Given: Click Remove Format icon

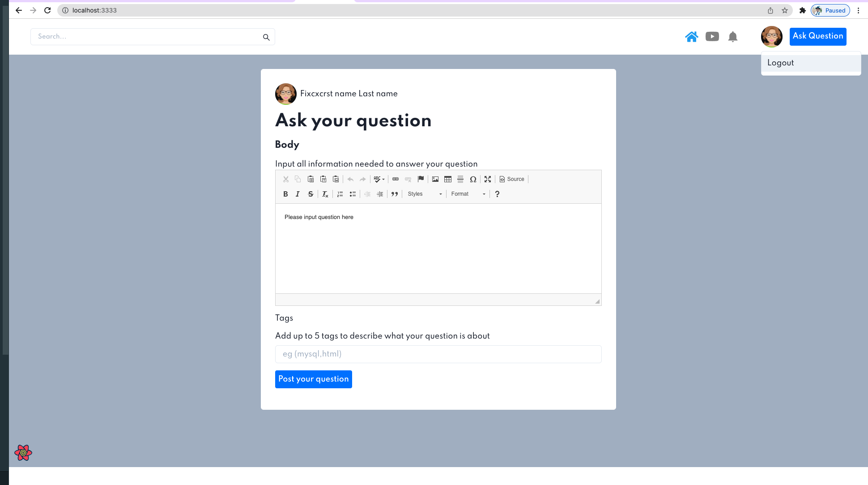Looking at the screenshot, I should [325, 194].
